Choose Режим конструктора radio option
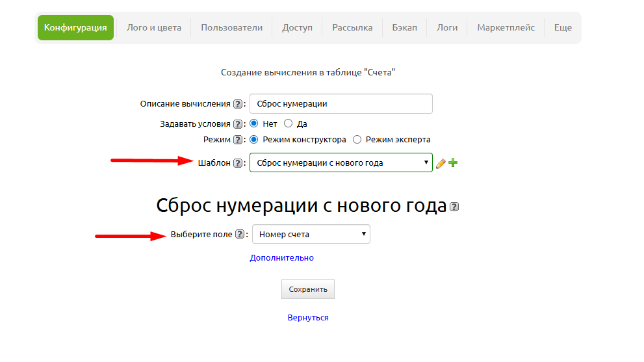 254,140
